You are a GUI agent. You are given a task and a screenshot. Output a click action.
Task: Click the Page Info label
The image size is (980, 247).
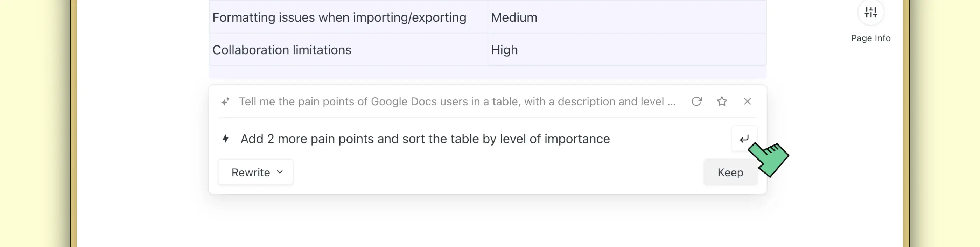click(x=870, y=38)
